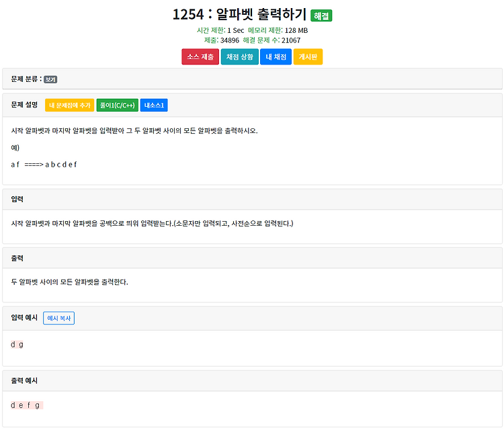
Task: Open 내 채점 results
Action: pyautogui.click(x=276, y=57)
